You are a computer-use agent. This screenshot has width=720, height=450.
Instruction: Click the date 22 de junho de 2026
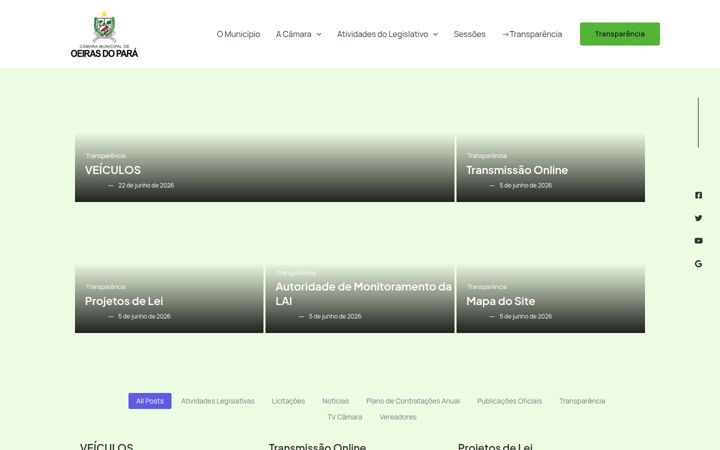(146, 186)
